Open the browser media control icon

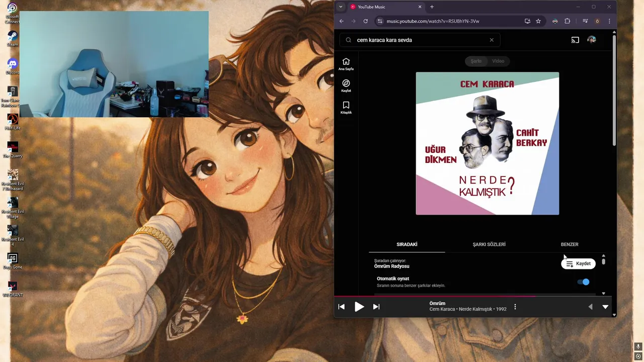click(x=585, y=21)
